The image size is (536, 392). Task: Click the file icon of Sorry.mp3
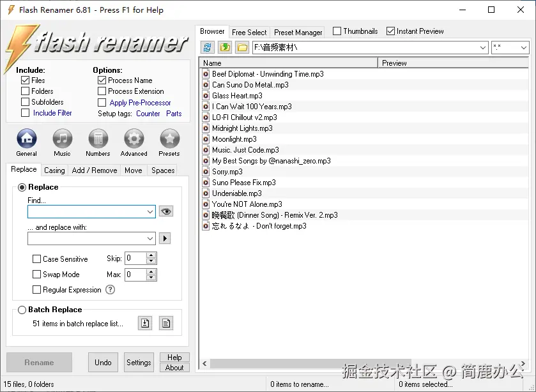[x=206, y=172]
